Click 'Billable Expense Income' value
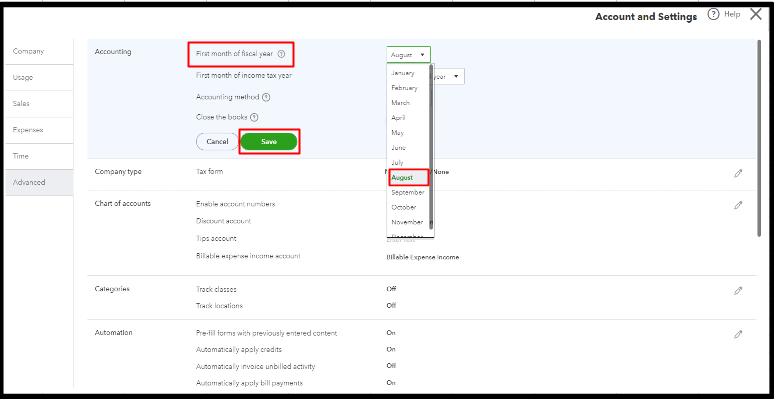Viewport: 774px width, 399px height. (x=423, y=258)
